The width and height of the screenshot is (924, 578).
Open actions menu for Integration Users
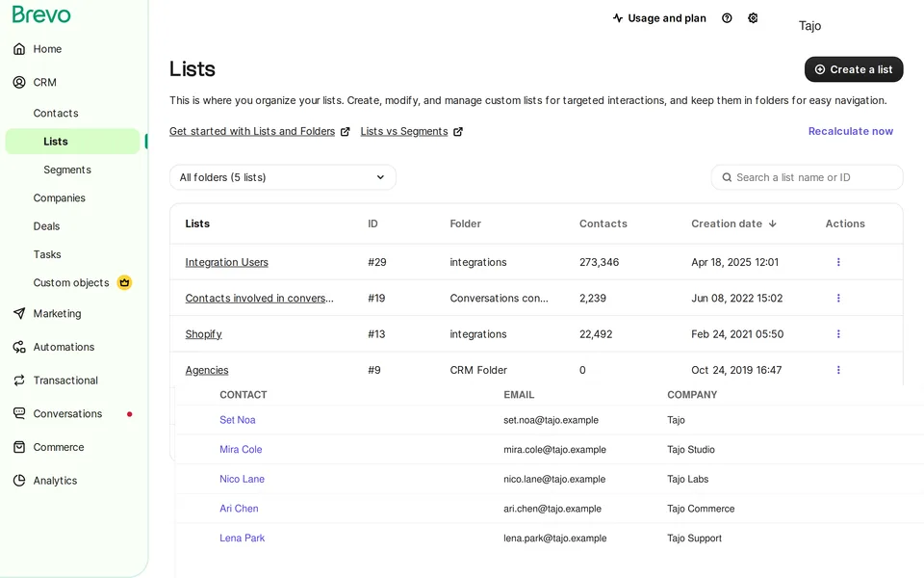[x=838, y=262]
